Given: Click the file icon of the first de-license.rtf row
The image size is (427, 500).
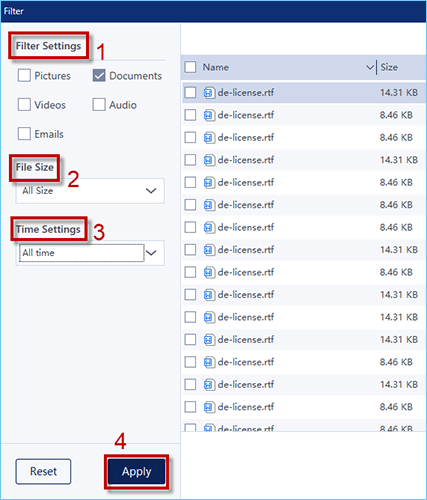Looking at the screenshot, I should (x=209, y=93).
